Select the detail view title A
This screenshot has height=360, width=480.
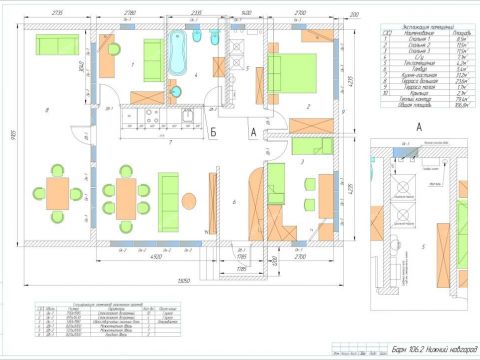click(x=419, y=127)
